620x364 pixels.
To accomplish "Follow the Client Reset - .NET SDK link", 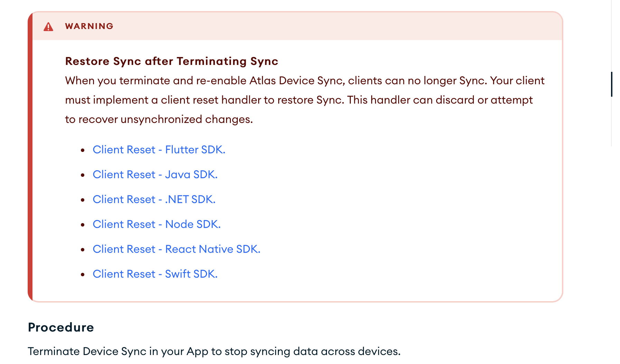I will (154, 199).
